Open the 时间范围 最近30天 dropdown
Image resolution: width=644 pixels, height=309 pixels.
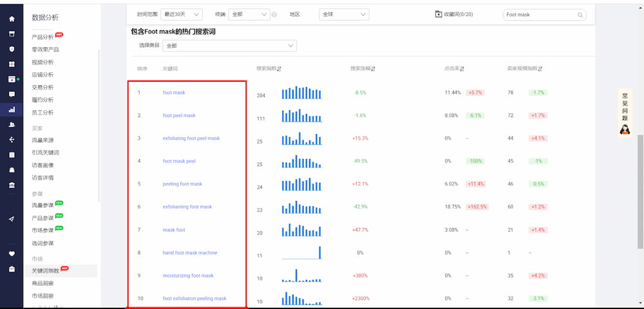pyautogui.click(x=182, y=14)
